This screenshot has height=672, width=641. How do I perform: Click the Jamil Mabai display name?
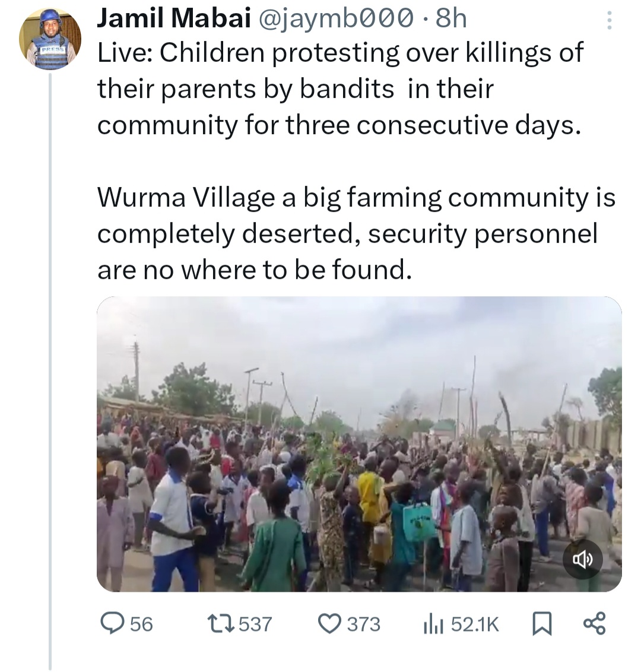coord(173,19)
